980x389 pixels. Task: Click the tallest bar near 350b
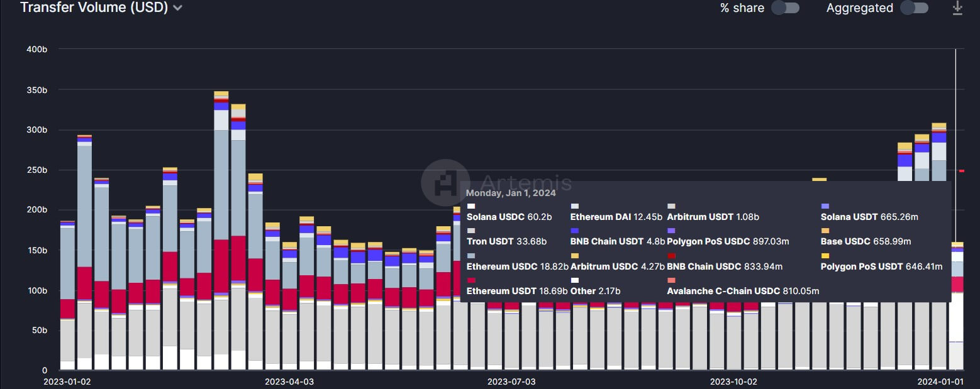(221, 189)
